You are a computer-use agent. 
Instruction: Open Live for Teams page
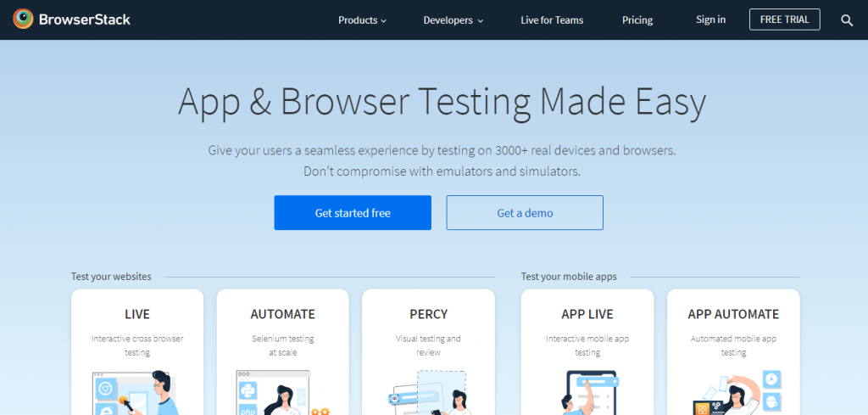pos(552,20)
